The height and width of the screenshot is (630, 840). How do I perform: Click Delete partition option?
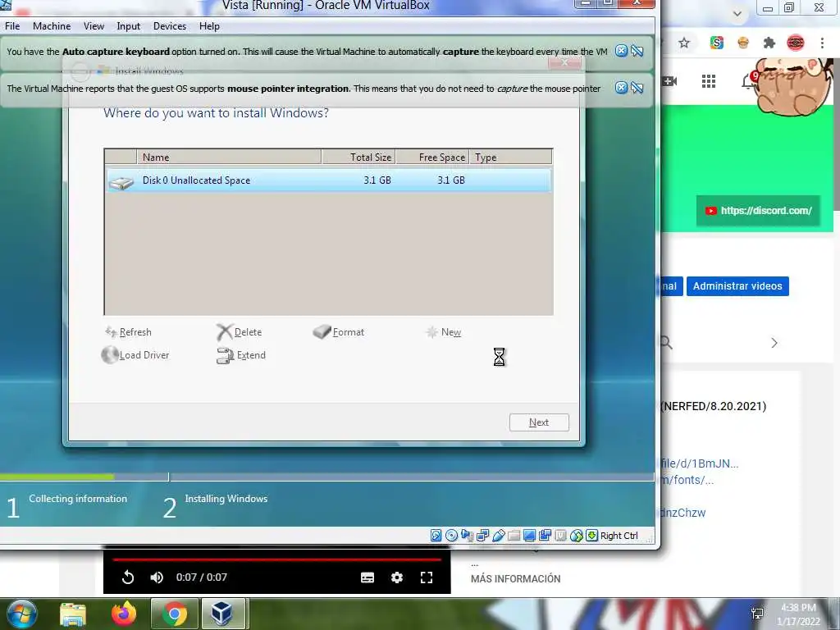[239, 332]
